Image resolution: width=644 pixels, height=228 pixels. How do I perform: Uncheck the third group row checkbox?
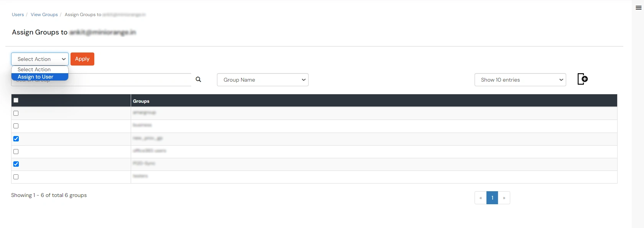tap(16, 139)
